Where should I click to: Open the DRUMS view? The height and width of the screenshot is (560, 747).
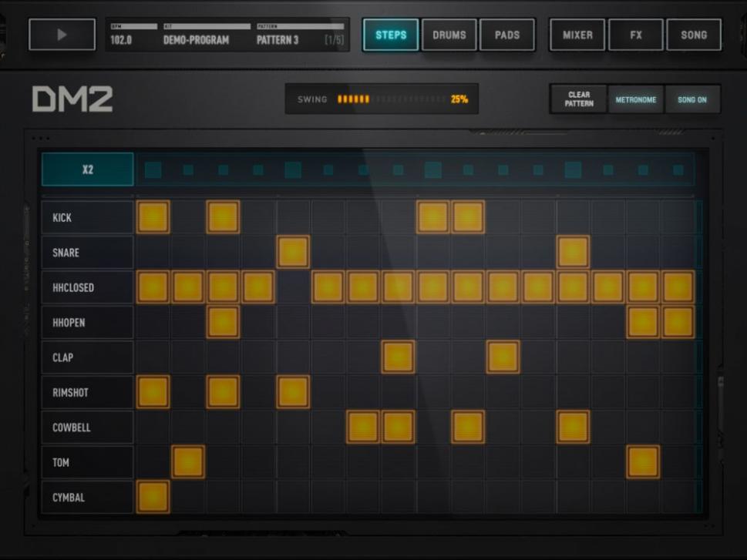click(449, 34)
